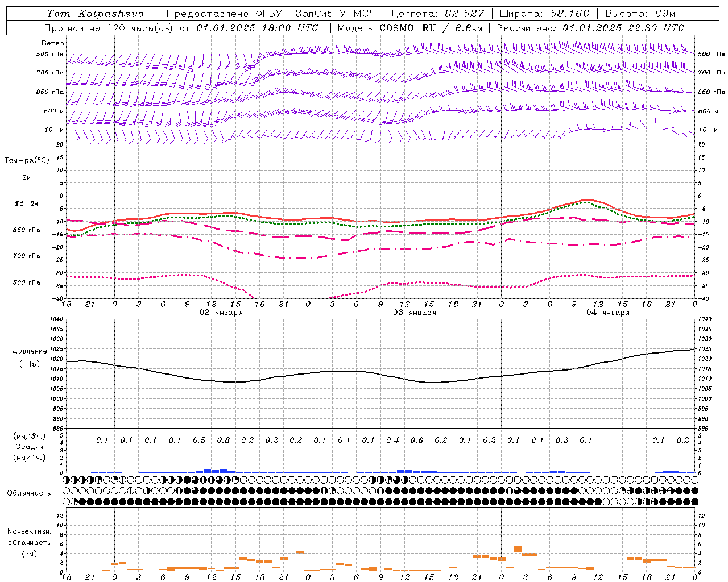Viewport: 728px width, 582px height.
Task: Click the 03 января date label
Action: coord(415,313)
